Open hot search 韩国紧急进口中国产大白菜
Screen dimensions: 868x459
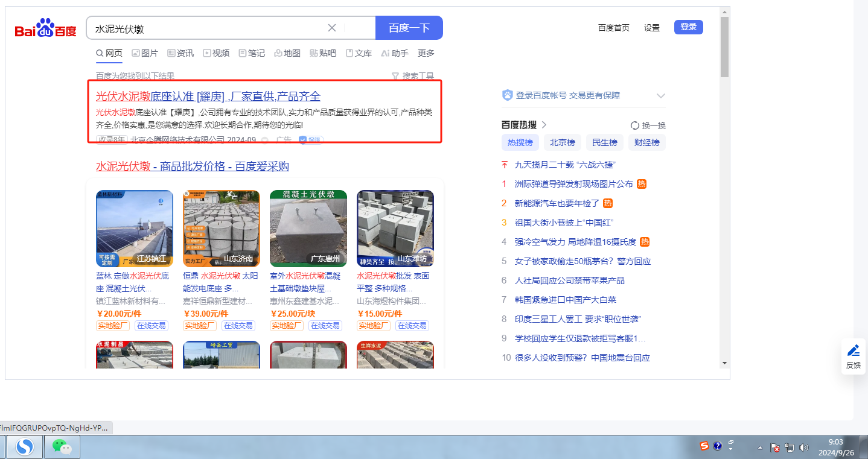click(565, 300)
